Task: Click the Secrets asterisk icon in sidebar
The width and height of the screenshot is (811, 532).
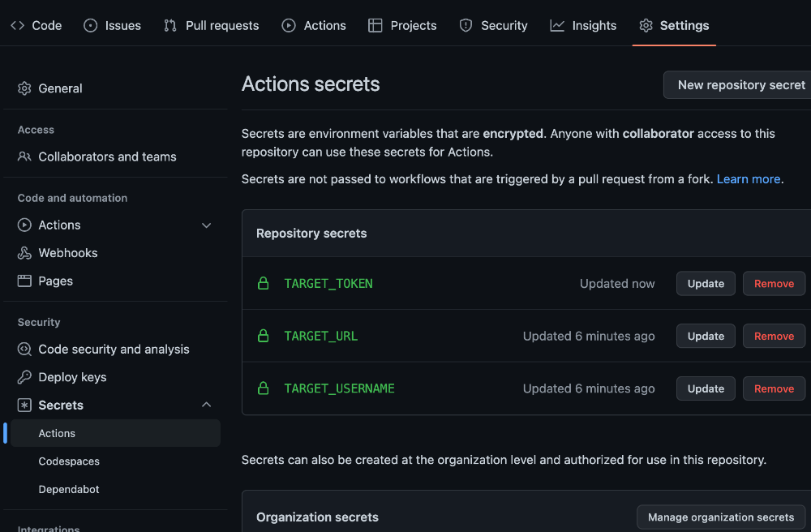Action: point(24,405)
